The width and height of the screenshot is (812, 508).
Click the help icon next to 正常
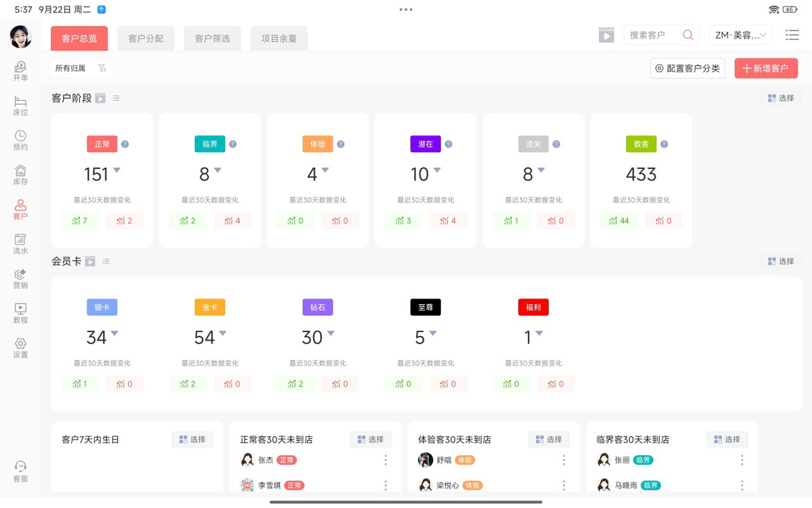125,144
